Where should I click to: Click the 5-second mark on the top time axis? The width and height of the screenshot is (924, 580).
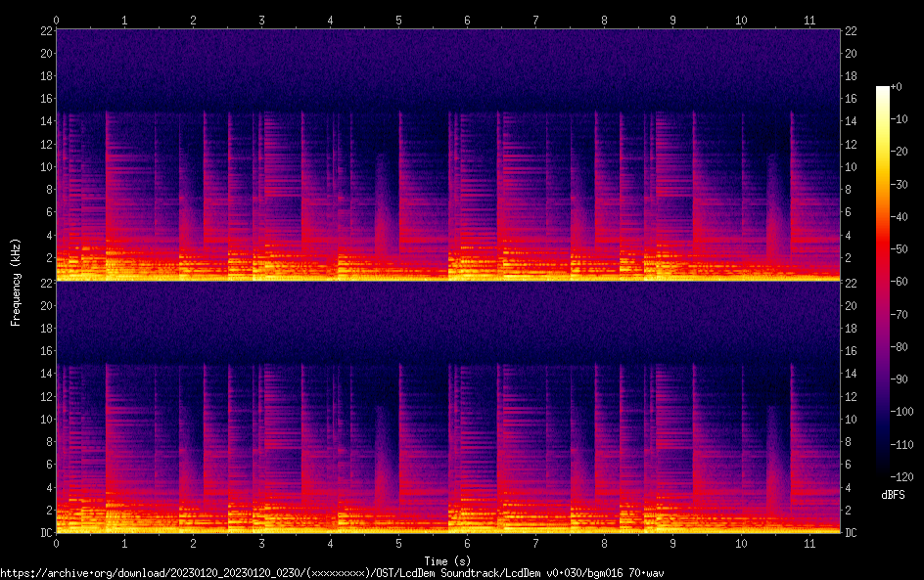[x=398, y=20]
